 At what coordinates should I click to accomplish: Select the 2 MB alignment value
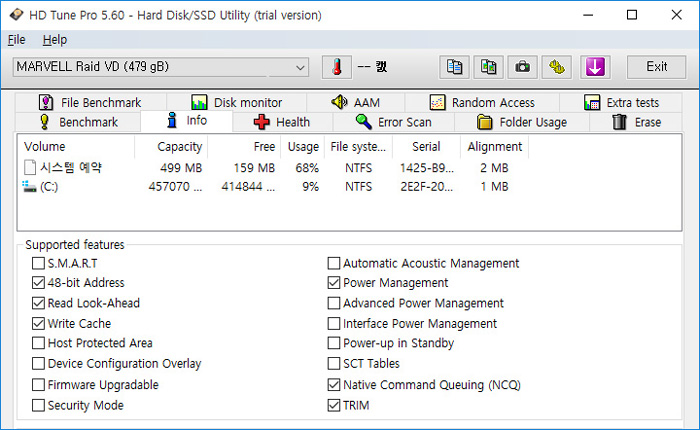[x=494, y=168]
